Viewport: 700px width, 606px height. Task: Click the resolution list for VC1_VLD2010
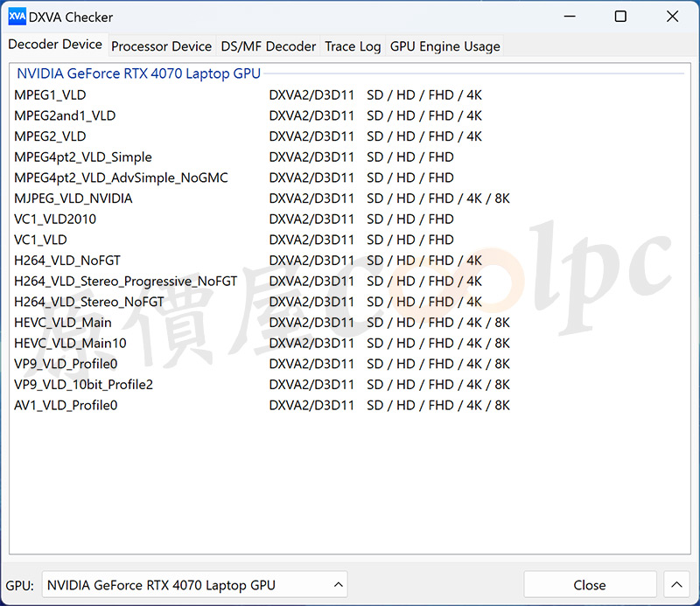point(410,219)
